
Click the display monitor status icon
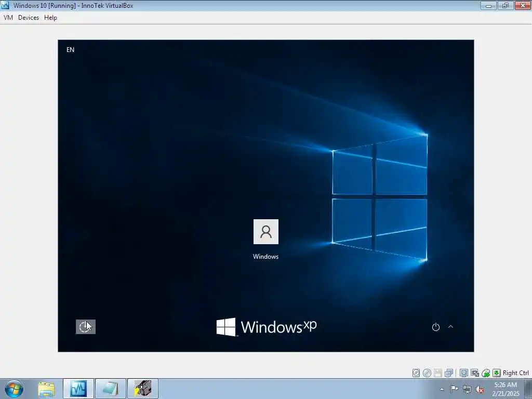[464, 373]
